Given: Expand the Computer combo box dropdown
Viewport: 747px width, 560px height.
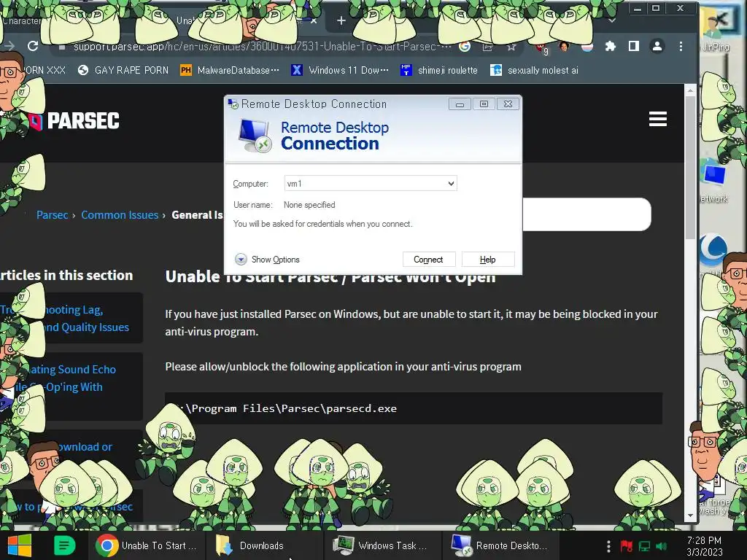Looking at the screenshot, I should [x=451, y=183].
